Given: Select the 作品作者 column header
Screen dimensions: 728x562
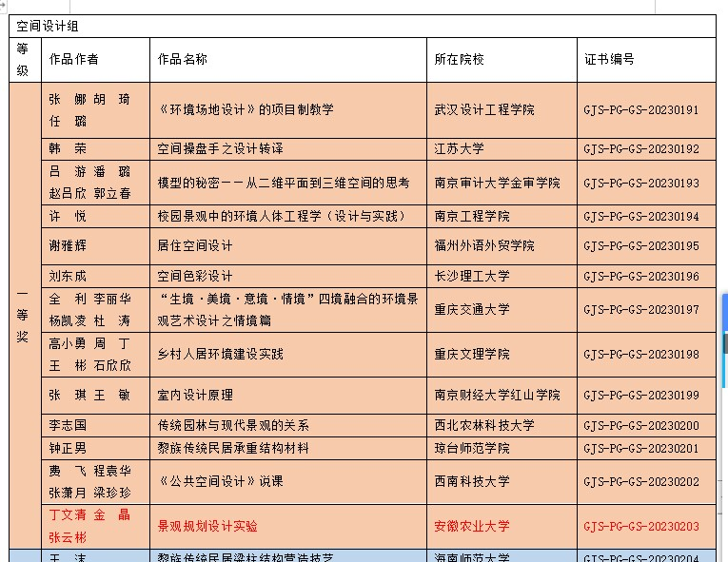Looking at the screenshot, I should pos(73,59).
